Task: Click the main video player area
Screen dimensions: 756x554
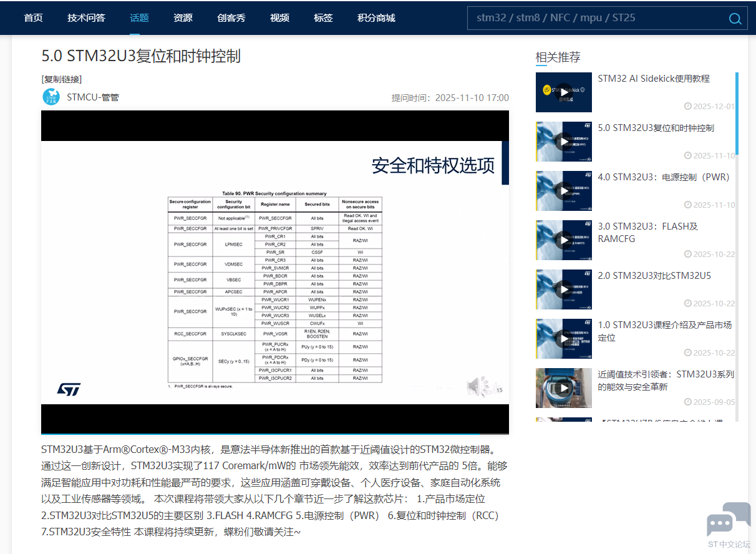Action: 275,272
